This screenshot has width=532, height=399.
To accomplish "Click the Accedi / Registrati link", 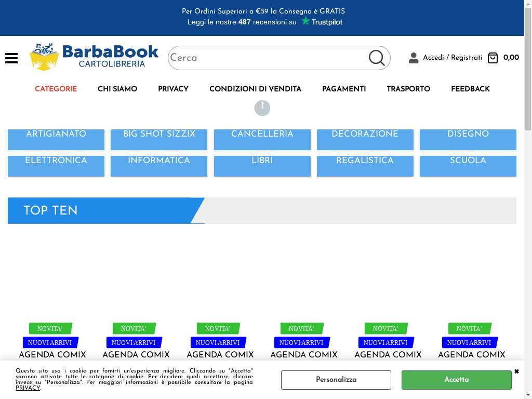I will coord(452,58).
